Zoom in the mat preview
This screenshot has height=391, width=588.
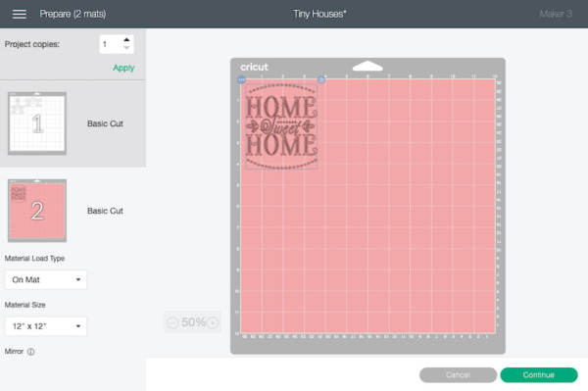[213, 322]
